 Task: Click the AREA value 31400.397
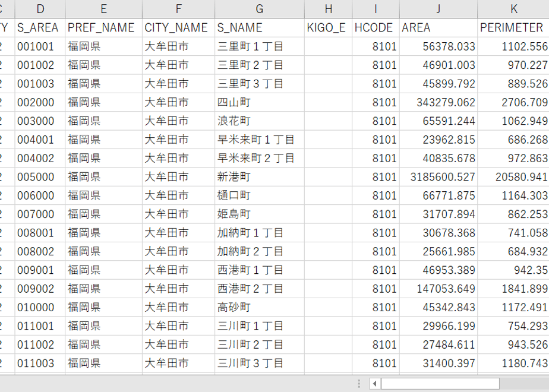(438, 363)
